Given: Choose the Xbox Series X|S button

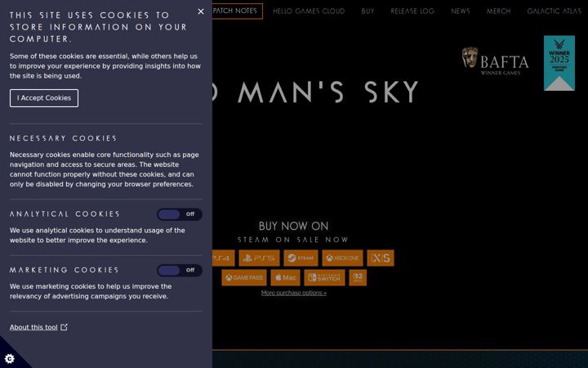Looking at the screenshot, I should coord(381,258).
